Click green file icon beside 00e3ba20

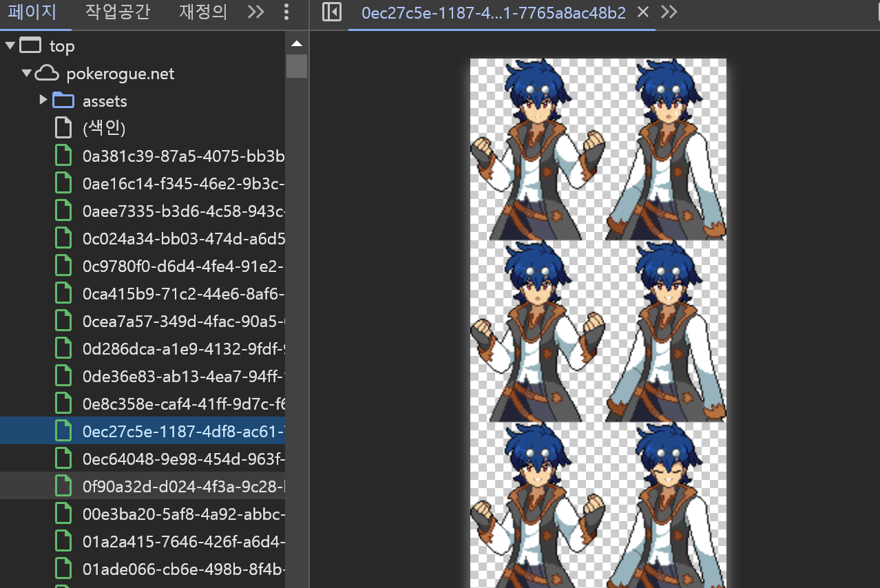click(x=63, y=514)
